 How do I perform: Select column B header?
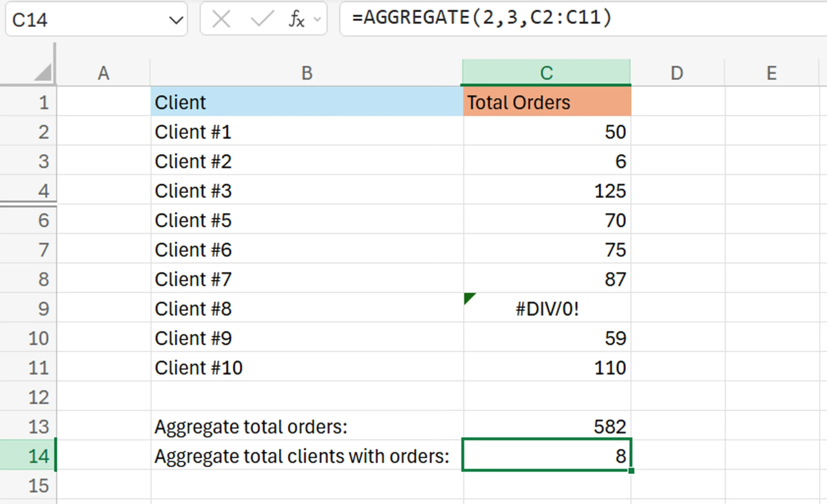point(307,73)
